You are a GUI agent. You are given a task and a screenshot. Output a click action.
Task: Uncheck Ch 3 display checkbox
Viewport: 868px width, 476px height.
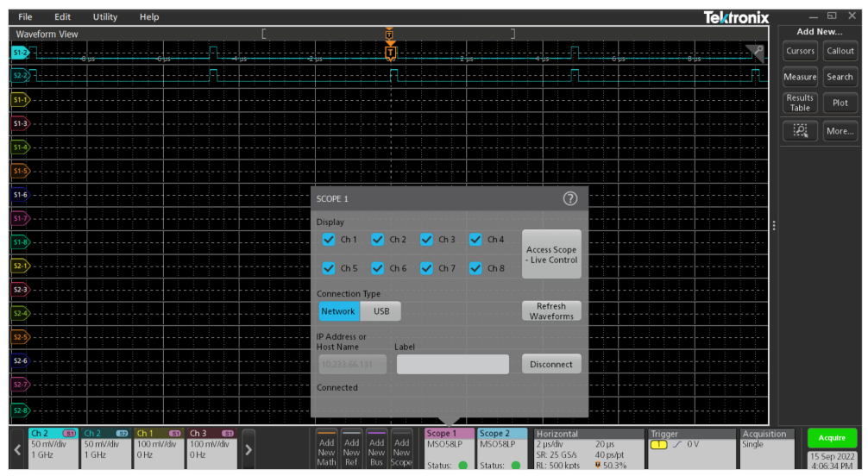click(x=426, y=240)
